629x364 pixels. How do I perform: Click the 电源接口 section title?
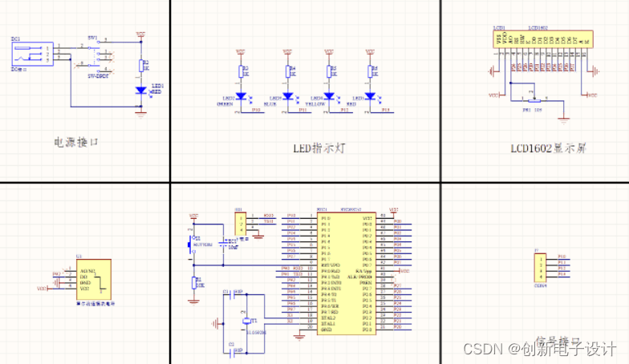pos(76,143)
